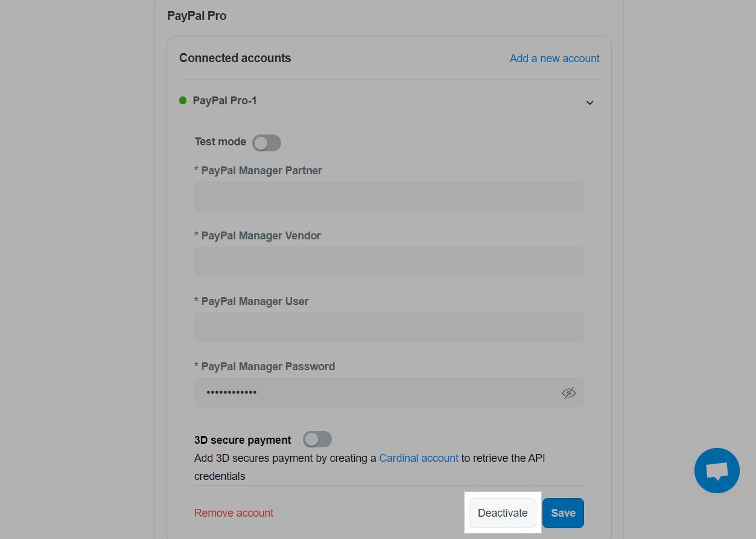Save the PayPal Pro account settings

pyautogui.click(x=562, y=512)
